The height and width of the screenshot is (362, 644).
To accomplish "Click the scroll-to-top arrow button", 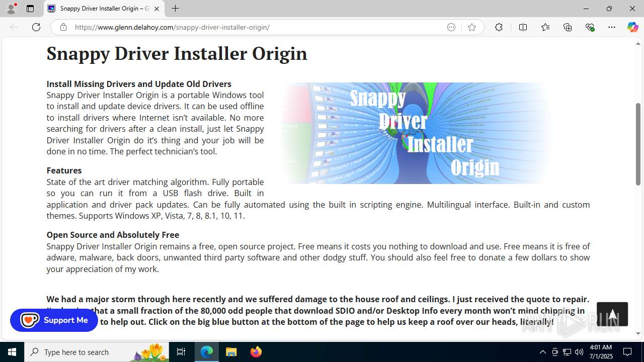I will coord(612,314).
